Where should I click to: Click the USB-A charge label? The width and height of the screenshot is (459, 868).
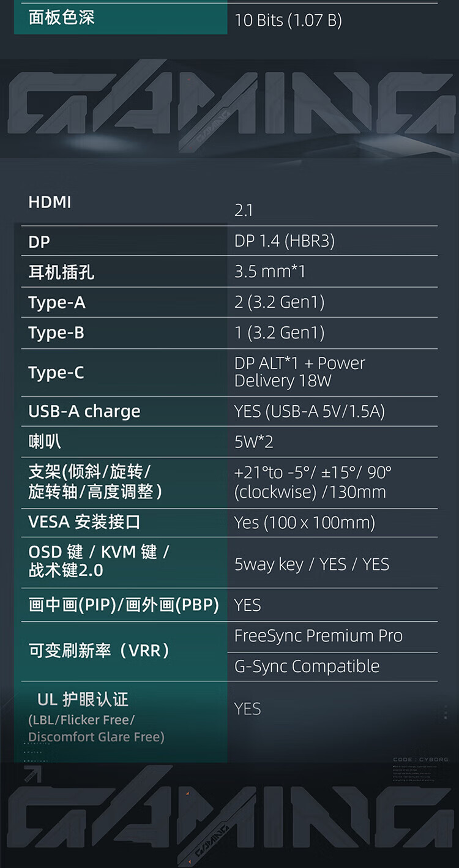(x=84, y=411)
